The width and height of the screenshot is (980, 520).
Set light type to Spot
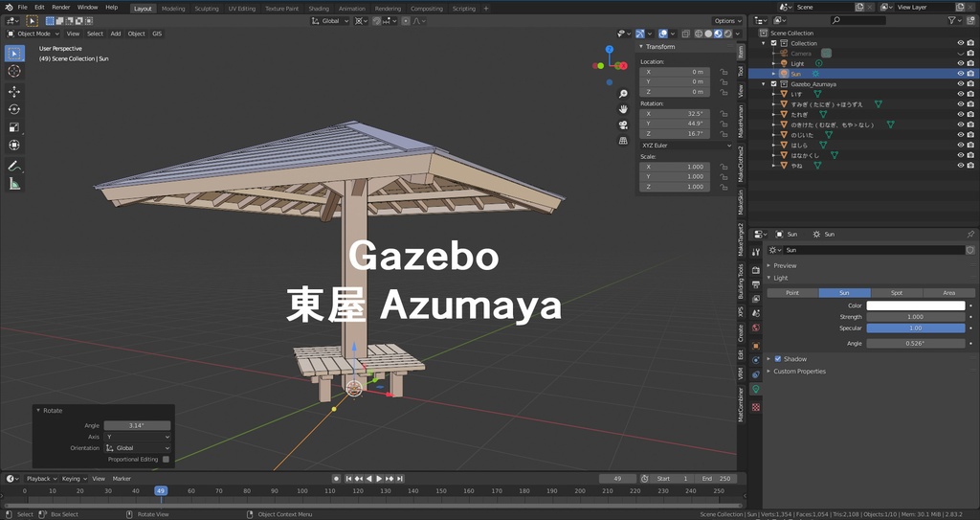pos(897,293)
